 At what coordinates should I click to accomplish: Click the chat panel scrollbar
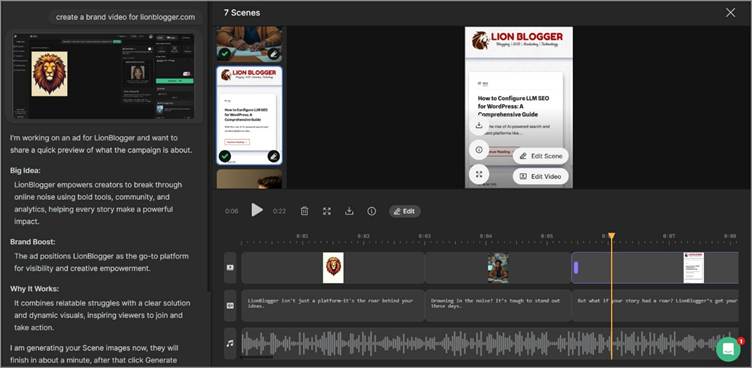[x=208, y=145]
